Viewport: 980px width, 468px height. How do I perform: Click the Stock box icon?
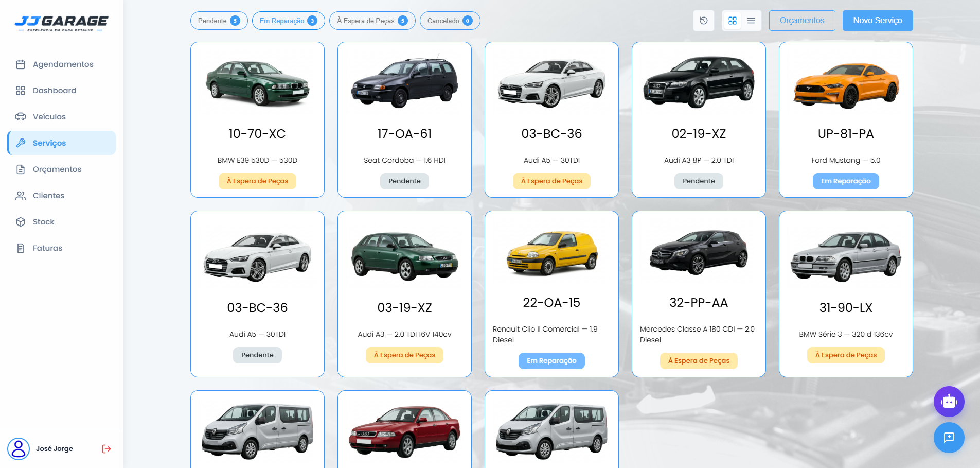21,222
